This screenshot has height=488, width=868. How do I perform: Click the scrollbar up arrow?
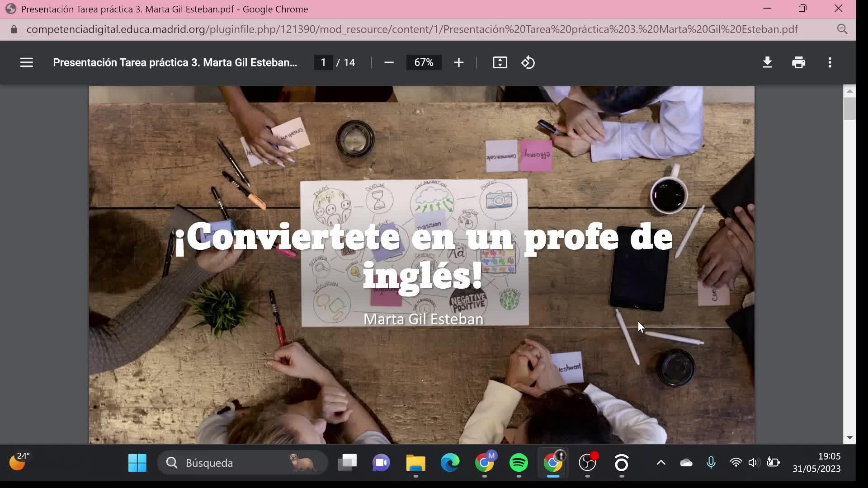[x=849, y=91]
